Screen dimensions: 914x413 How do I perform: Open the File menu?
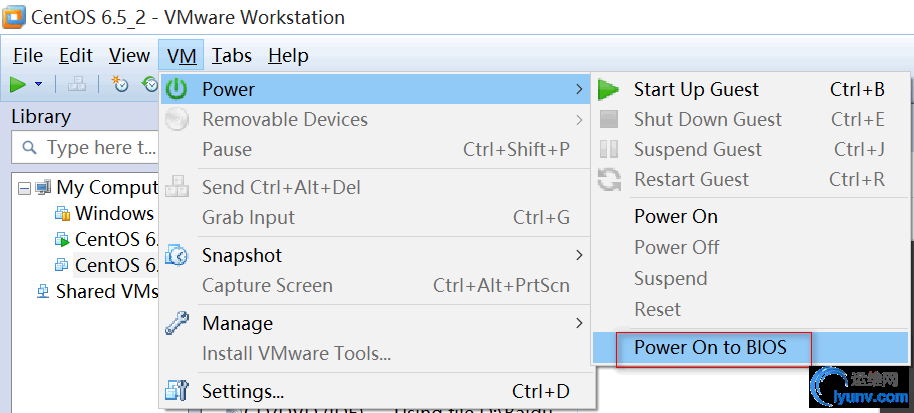pyautogui.click(x=28, y=56)
